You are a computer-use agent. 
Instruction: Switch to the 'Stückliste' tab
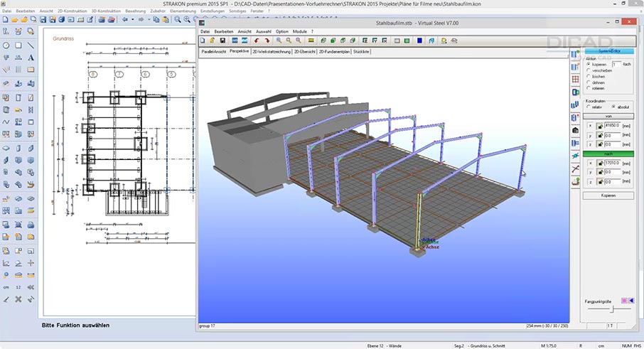pyautogui.click(x=361, y=52)
